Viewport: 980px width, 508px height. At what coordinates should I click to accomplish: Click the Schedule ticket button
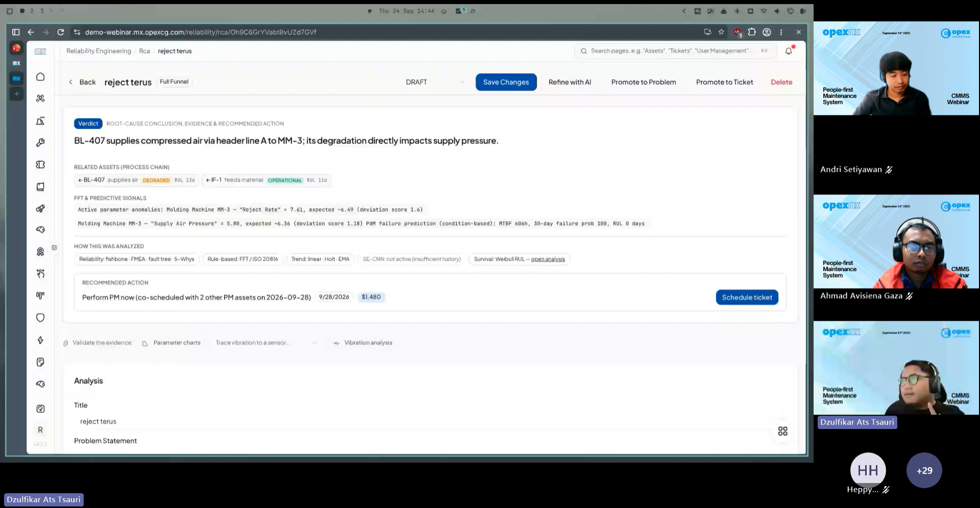747,297
